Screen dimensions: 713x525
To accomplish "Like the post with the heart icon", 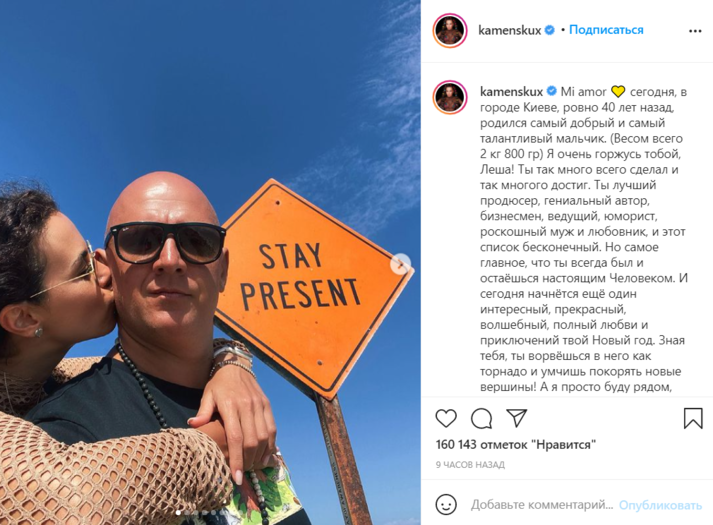I will [x=446, y=418].
